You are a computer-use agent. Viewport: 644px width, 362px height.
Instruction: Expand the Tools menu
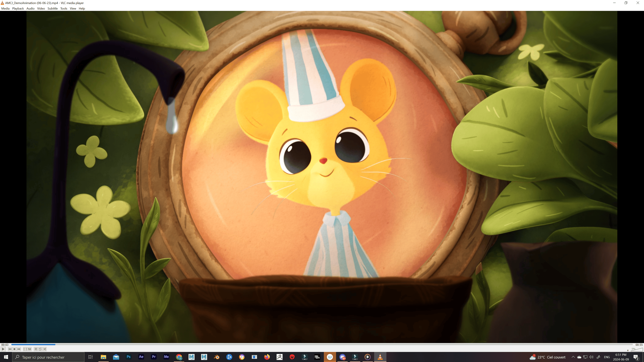coord(63,9)
